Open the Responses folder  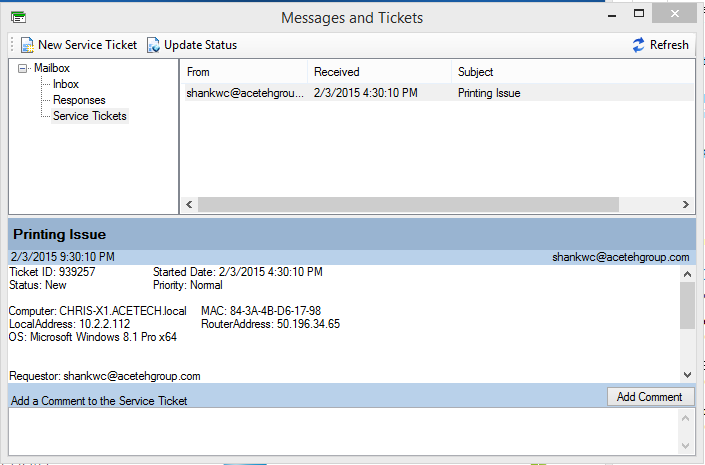click(79, 100)
